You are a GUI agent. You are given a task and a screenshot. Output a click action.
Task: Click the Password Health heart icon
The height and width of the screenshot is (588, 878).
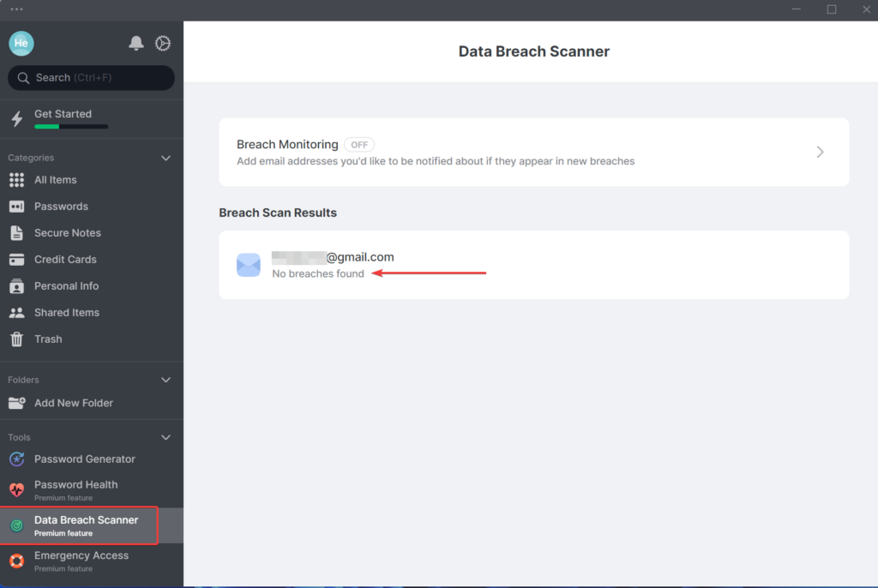pyautogui.click(x=17, y=490)
